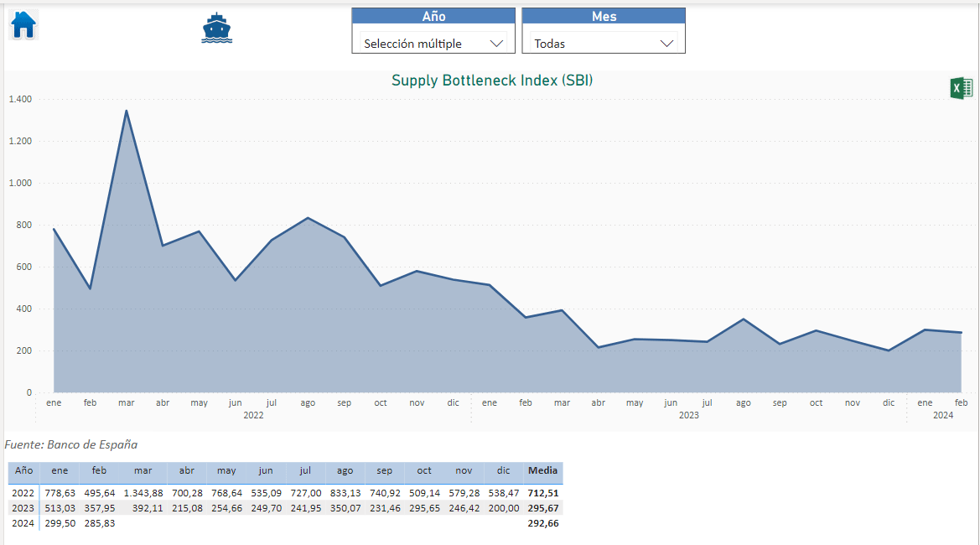Screen dimensions: 980x545
Task: Click the March 2022 peak on chart
Action: tap(127, 112)
